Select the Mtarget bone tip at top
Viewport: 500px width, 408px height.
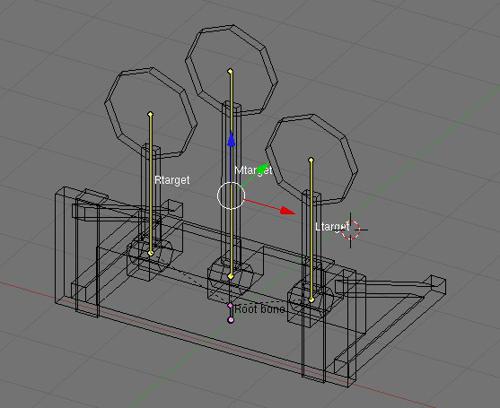click(230, 71)
